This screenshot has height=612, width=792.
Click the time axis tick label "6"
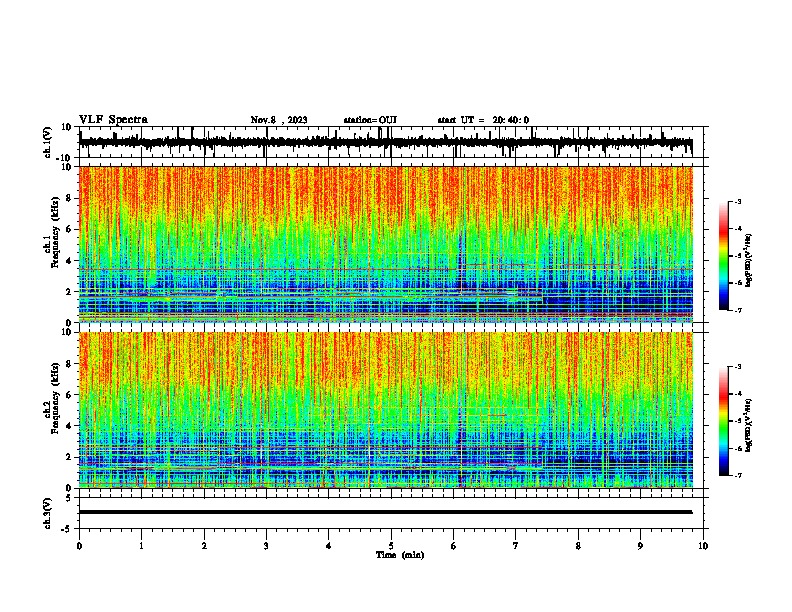tap(454, 546)
